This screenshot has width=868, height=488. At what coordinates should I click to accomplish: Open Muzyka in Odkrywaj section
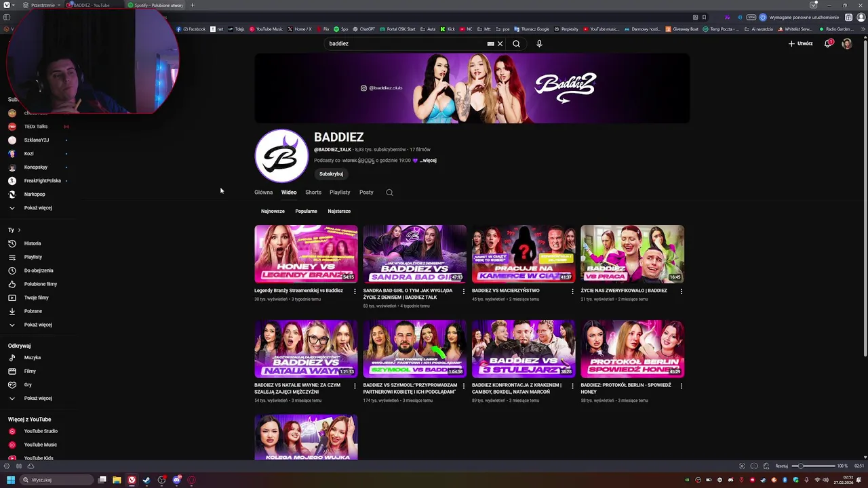coord(33,358)
